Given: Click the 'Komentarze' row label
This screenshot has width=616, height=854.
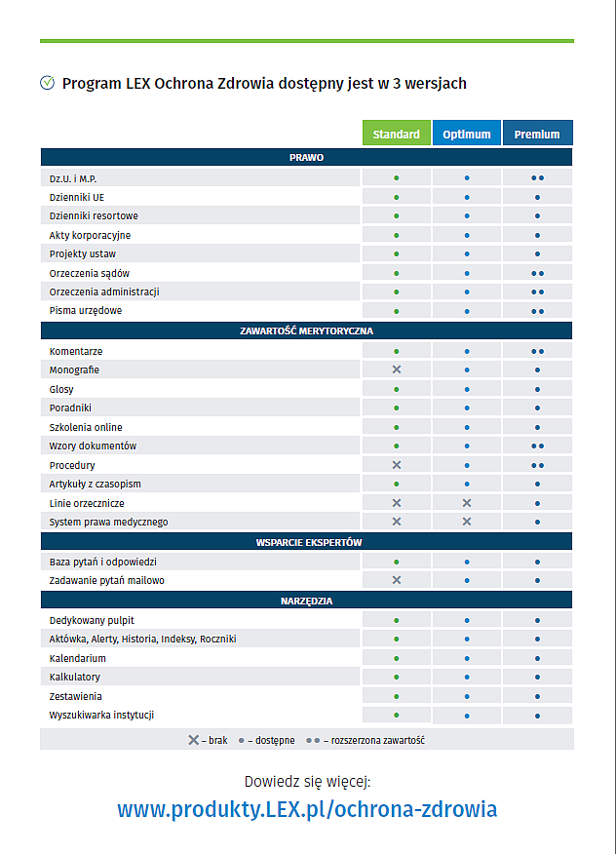Looking at the screenshot, I should click(x=76, y=351).
